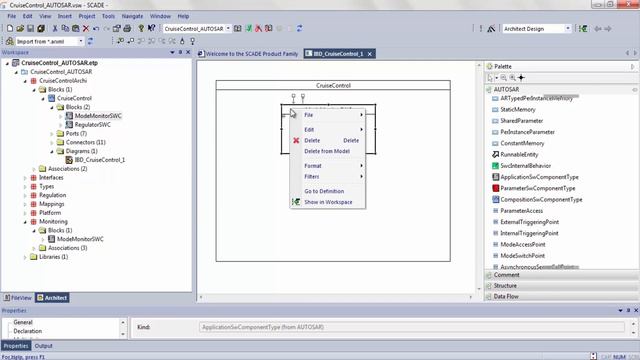The image size is (640, 360).
Task: Switch to Welcome to the SCADE Product Family tab
Action: (248, 54)
